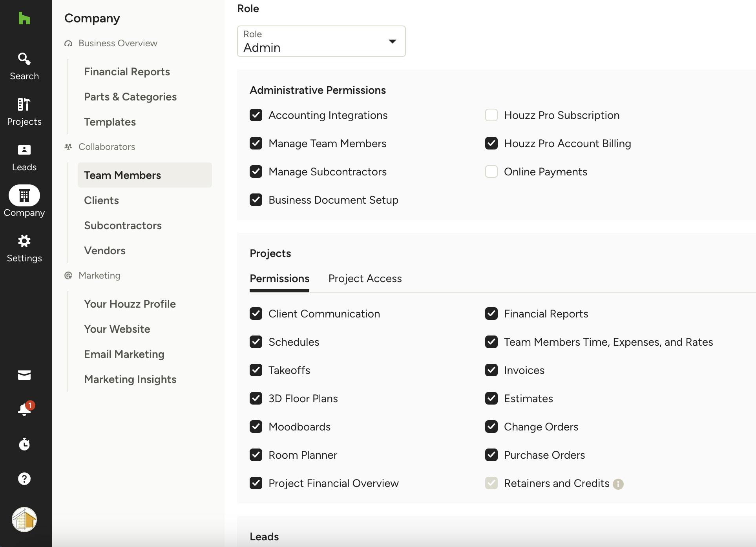Open Vendors menu item
Screen dimensions: 756x547
105,251
